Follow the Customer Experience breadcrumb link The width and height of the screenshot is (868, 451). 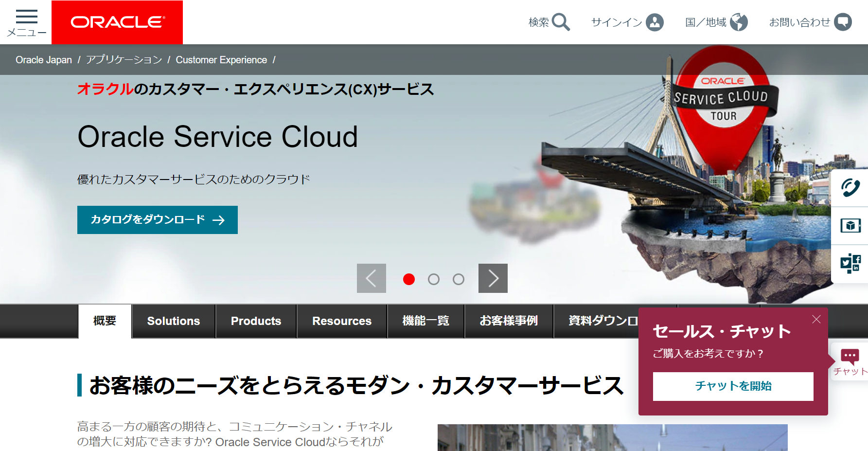tap(221, 60)
